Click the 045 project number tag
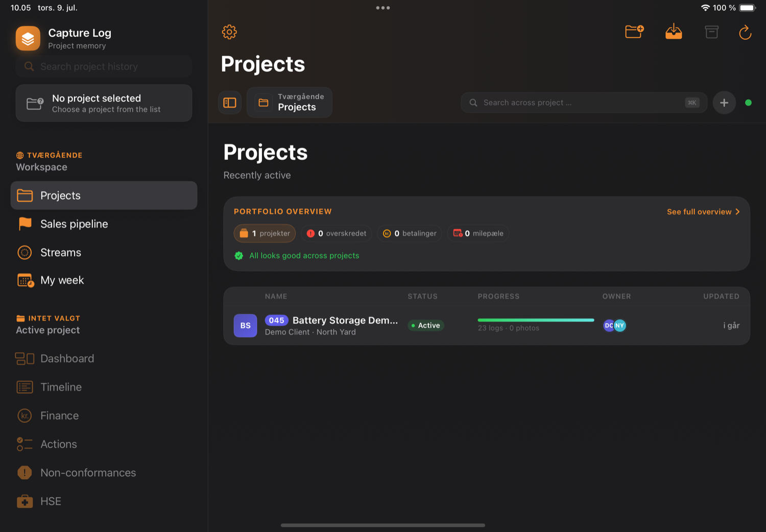 277,321
